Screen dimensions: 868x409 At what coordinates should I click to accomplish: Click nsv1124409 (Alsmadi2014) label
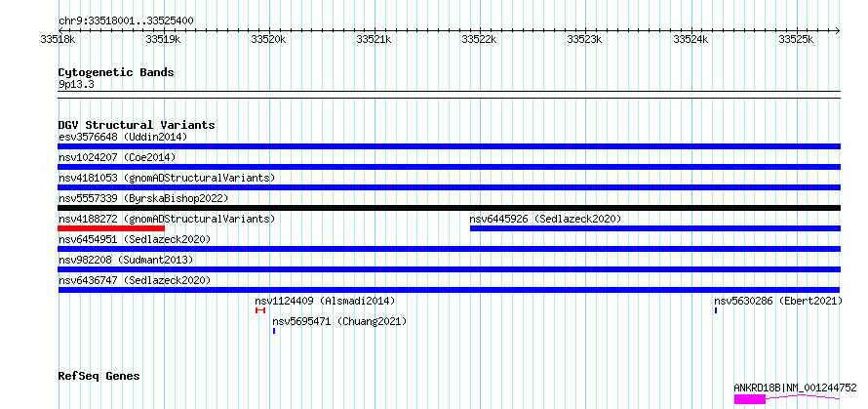[x=325, y=301]
